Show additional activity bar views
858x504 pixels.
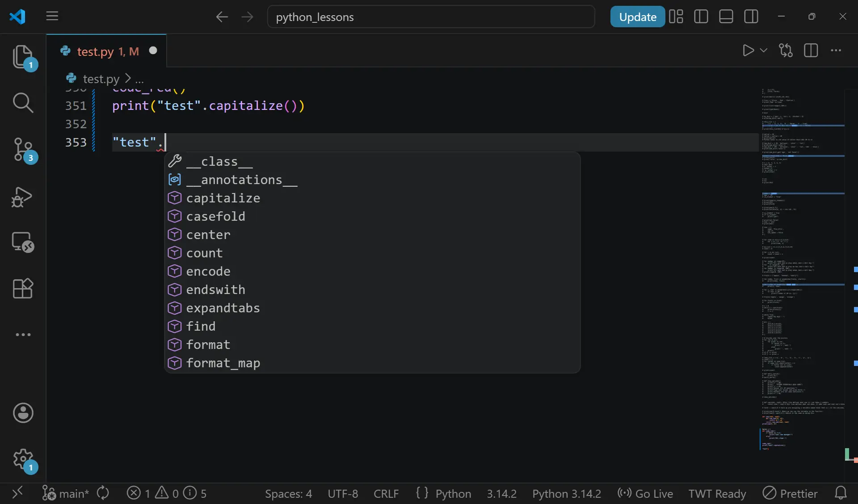(23, 335)
